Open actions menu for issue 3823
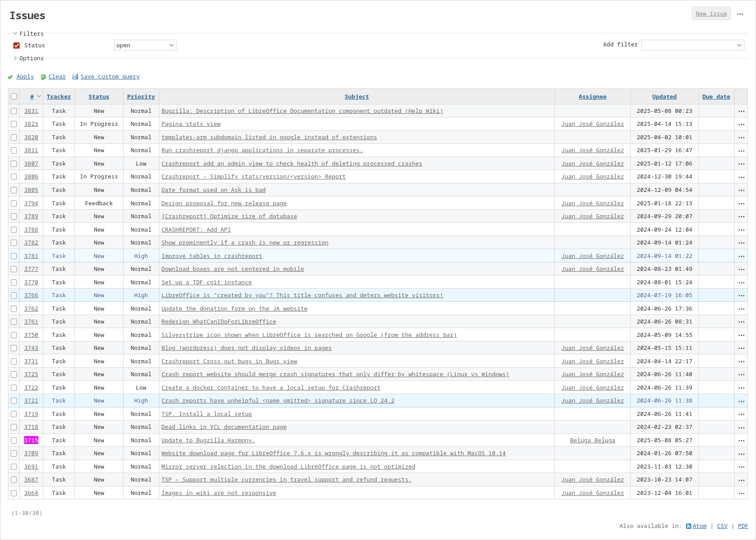 point(741,125)
